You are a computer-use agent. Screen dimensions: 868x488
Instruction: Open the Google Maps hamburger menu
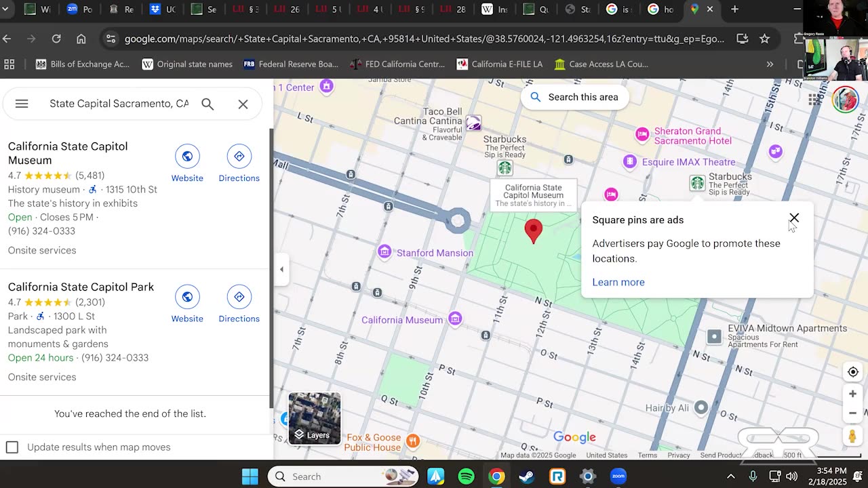[22, 104]
